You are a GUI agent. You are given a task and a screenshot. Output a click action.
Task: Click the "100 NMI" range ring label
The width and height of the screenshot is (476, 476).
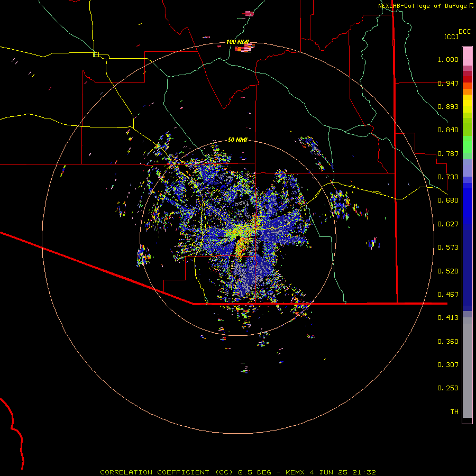pos(237,42)
